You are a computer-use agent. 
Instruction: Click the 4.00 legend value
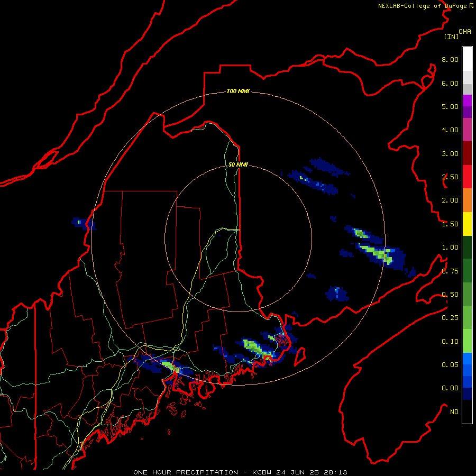tap(450, 130)
